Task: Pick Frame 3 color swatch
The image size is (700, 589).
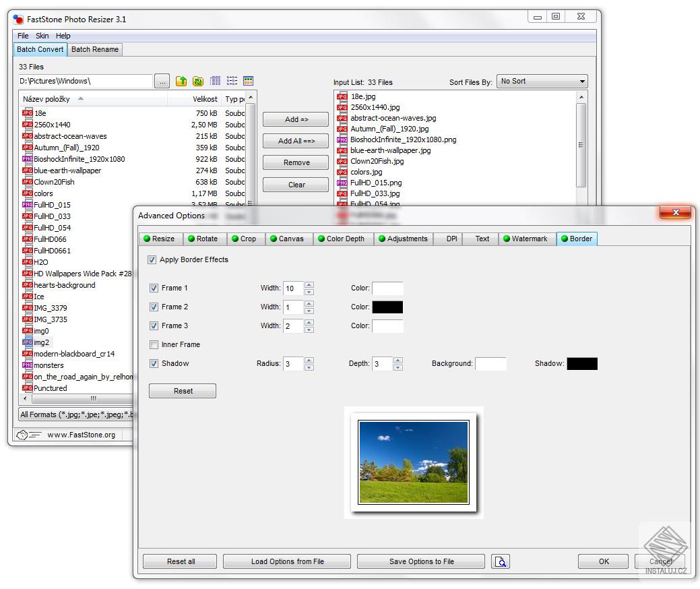Action: coord(387,326)
